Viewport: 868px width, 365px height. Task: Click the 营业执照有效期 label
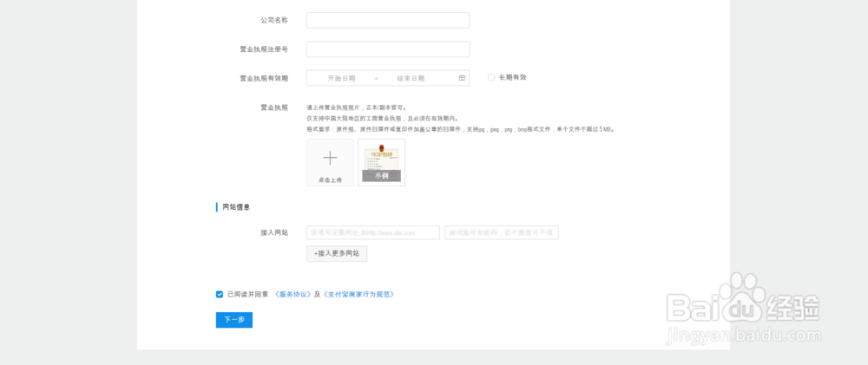pyautogui.click(x=264, y=79)
